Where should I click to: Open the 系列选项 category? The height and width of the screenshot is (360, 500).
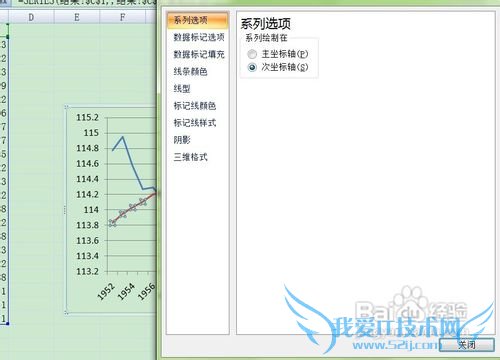pyautogui.click(x=198, y=20)
